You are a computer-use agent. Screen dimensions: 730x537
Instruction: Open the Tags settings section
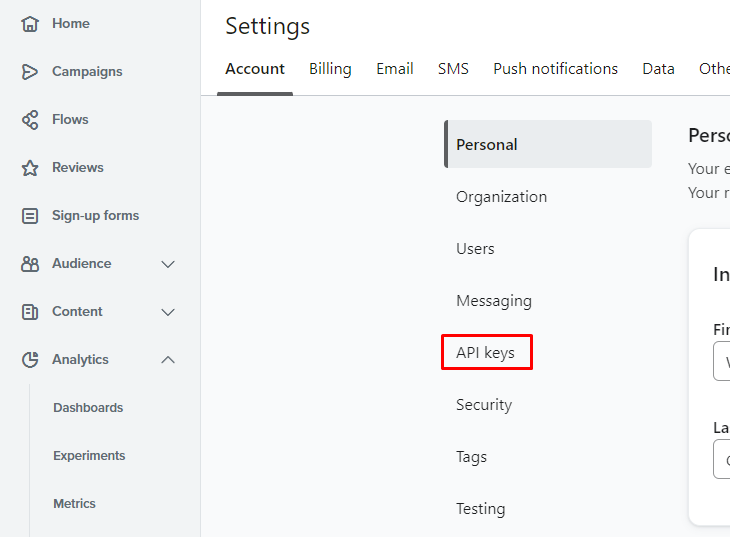point(472,457)
